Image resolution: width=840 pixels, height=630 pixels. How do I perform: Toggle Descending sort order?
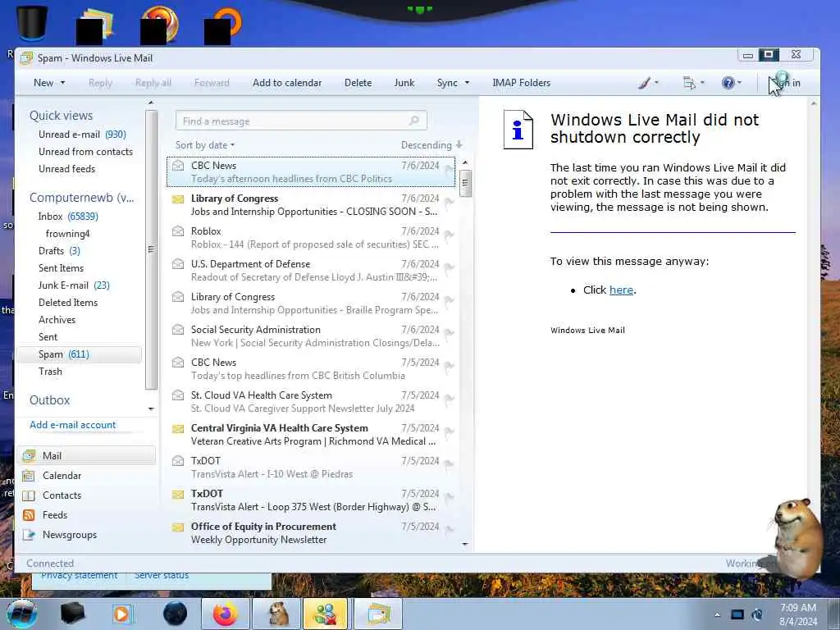(431, 145)
